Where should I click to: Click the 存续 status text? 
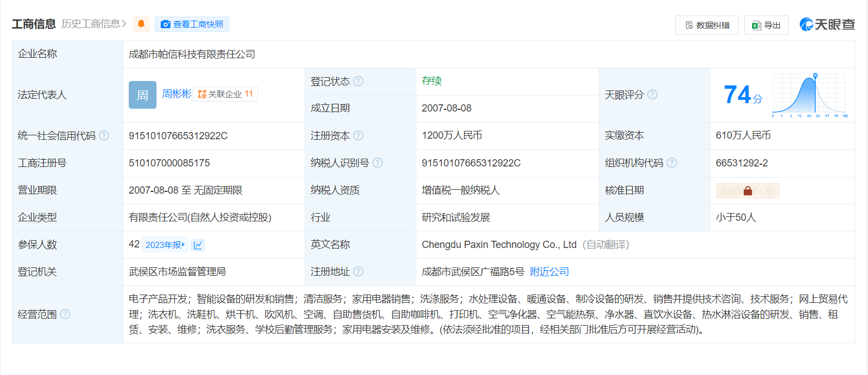point(432,82)
